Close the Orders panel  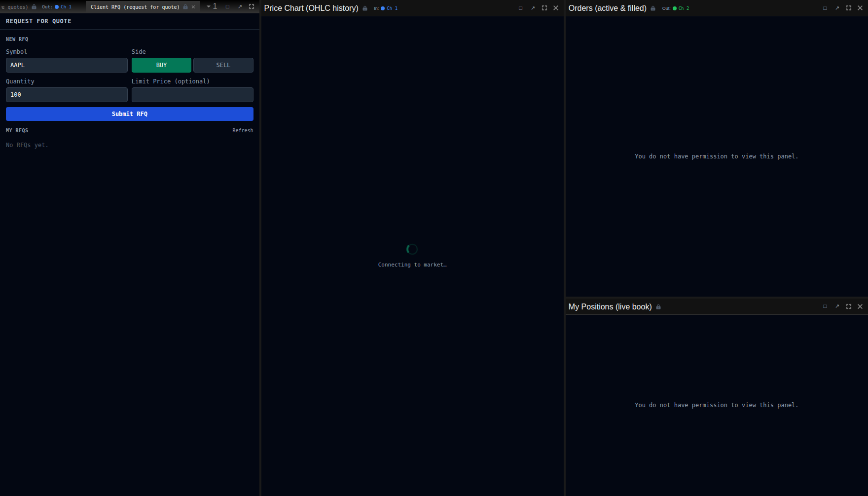point(860,8)
